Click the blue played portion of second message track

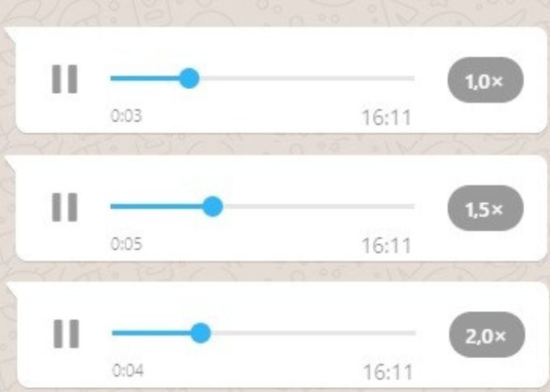[x=156, y=207]
